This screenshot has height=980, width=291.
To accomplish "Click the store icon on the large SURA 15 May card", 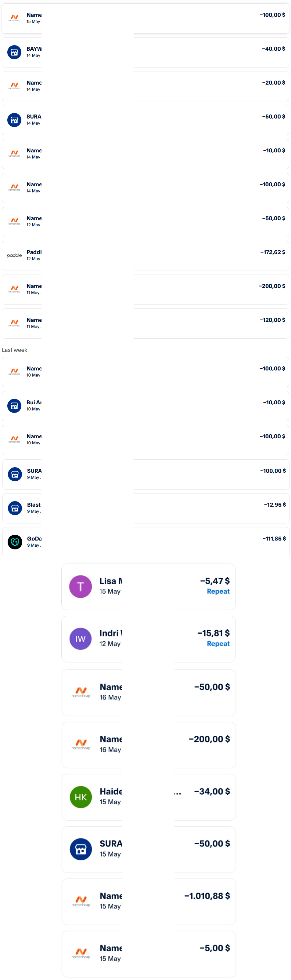I will 81,849.
